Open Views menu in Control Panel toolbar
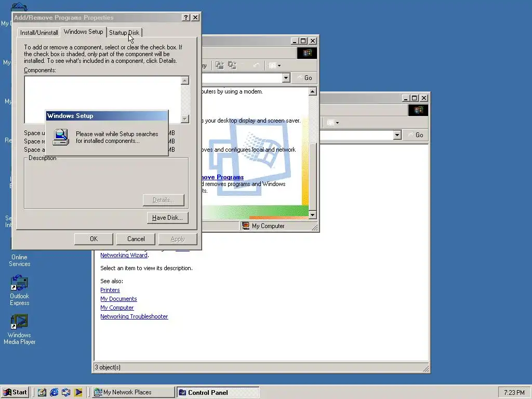The width and height of the screenshot is (532, 399). pyautogui.click(x=274, y=65)
